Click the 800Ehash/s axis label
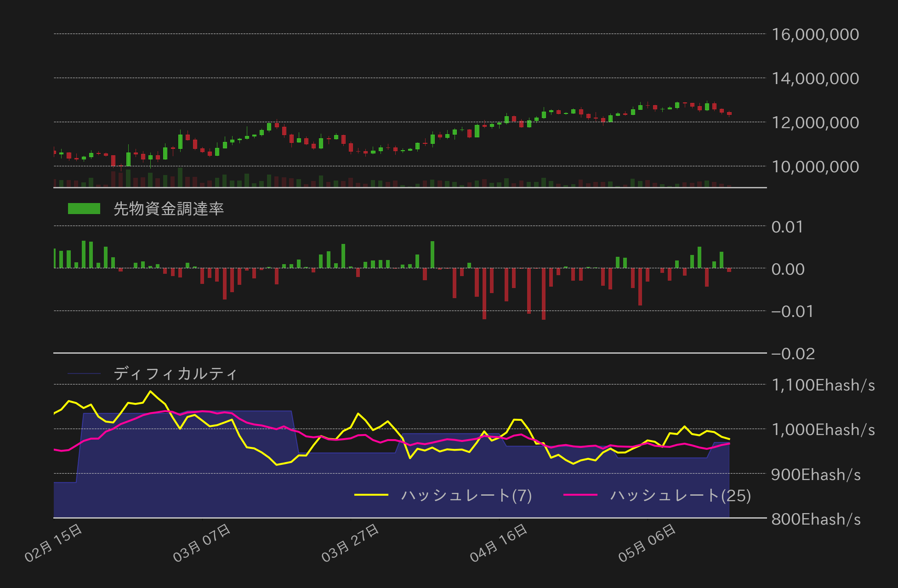The image size is (898, 588). [x=816, y=519]
